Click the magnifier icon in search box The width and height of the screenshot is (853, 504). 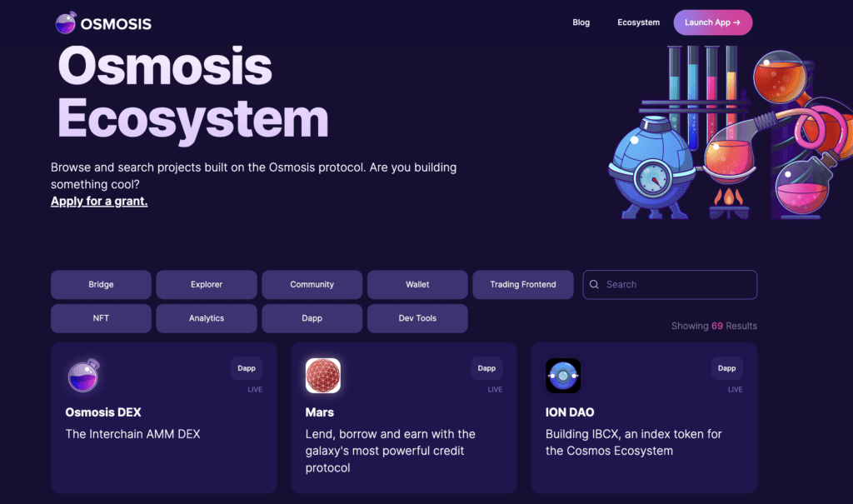[594, 285]
